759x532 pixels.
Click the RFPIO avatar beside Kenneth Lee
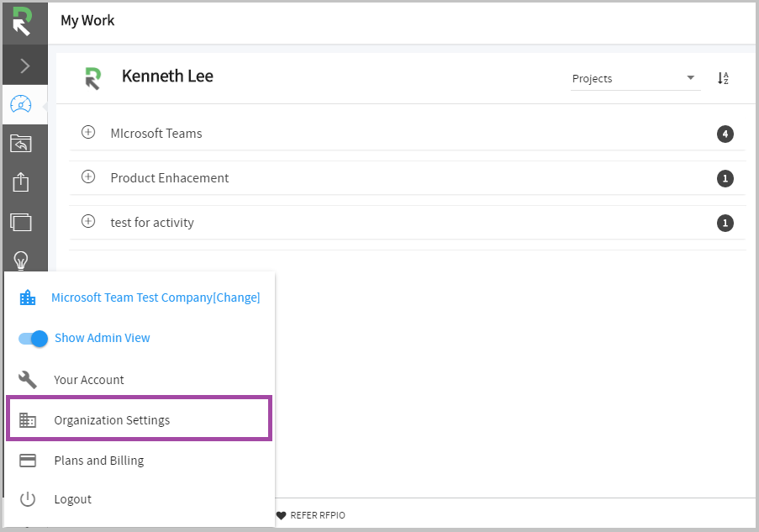(x=93, y=78)
